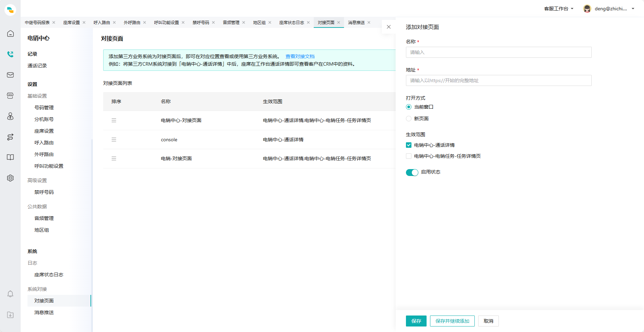Open 分机账号 in the sidebar menu
Viewport: 644px width, 332px height.
(44, 119)
